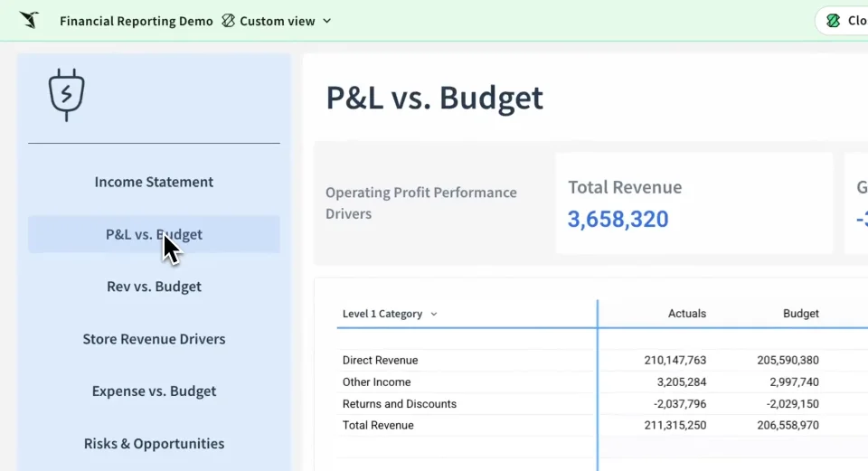Viewport: 868px width, 471px height.
Task: Click the green icon in the top-right button
Action: pos(834,21)
